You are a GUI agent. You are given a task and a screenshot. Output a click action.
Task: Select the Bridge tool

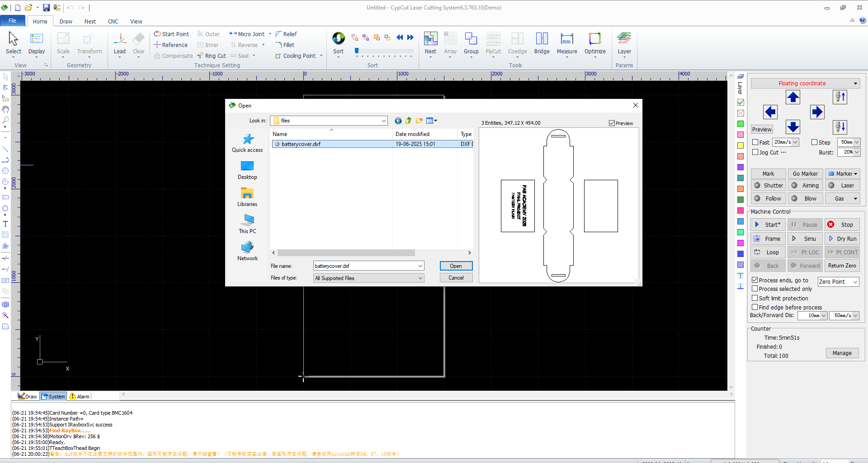[542, 43]
